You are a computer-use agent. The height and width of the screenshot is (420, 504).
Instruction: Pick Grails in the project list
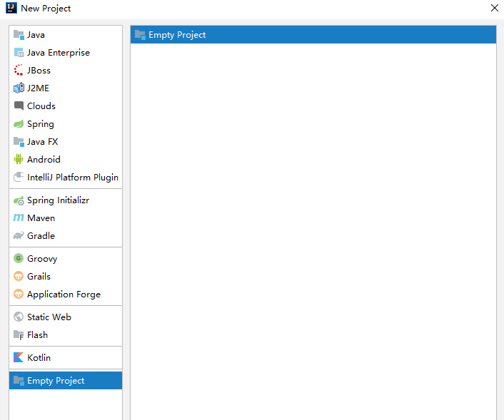point(39,277)
